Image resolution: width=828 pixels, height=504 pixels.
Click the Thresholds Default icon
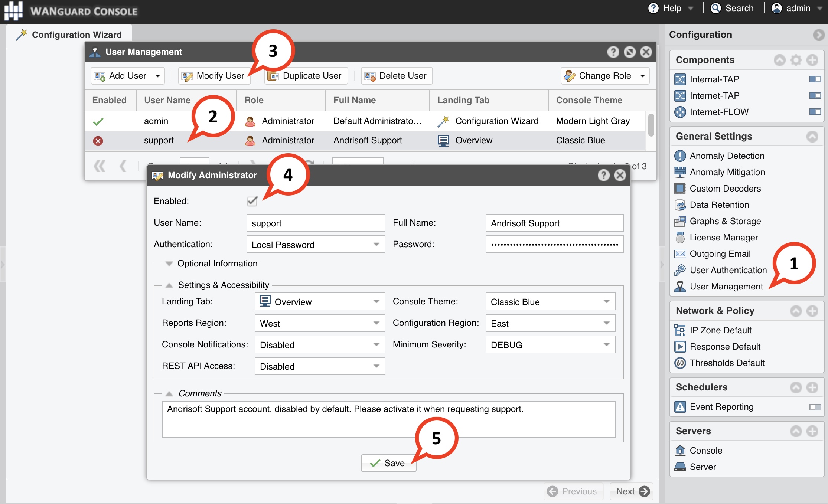point(680,363)
